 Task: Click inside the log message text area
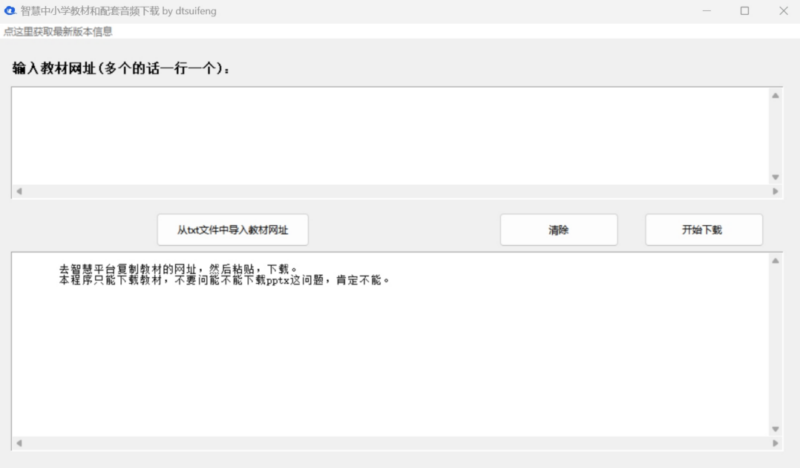click(x=390, y=350)
